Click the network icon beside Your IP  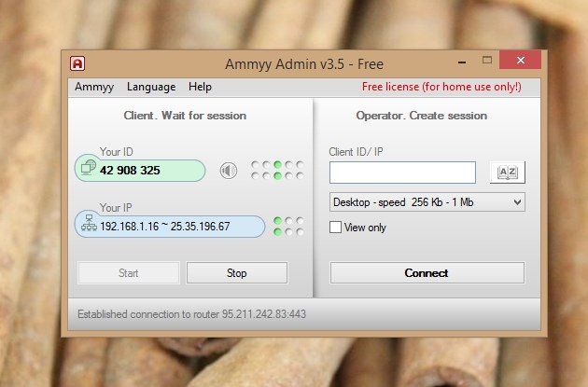point(89,223)
